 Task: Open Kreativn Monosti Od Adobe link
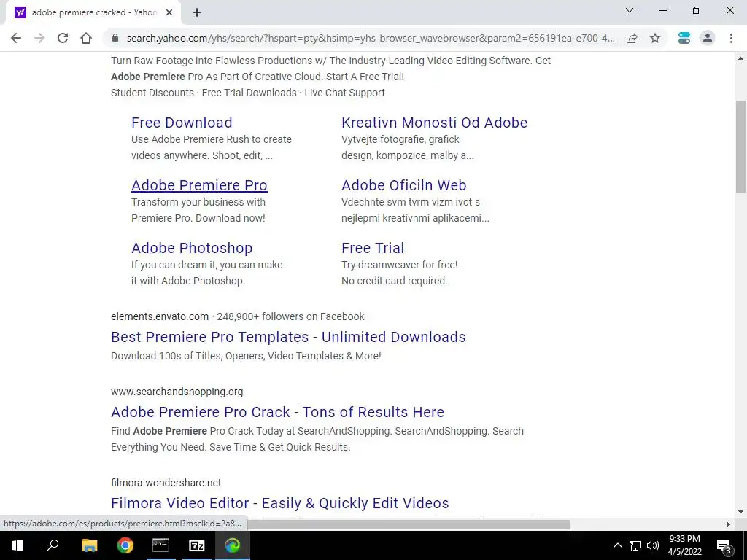[435, 122]
